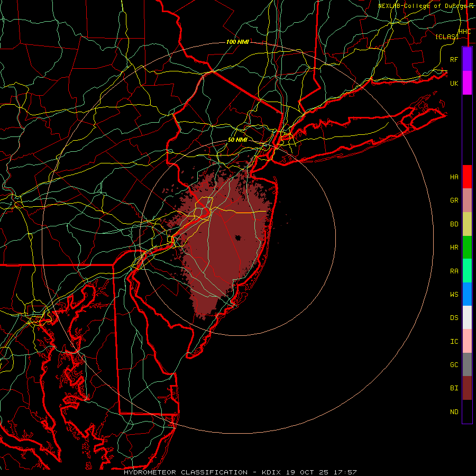Click the GR pink-brown legend swatch
The width and height of the screenshot is (476, 476).
pyautogui.click(x=467, y=200)
